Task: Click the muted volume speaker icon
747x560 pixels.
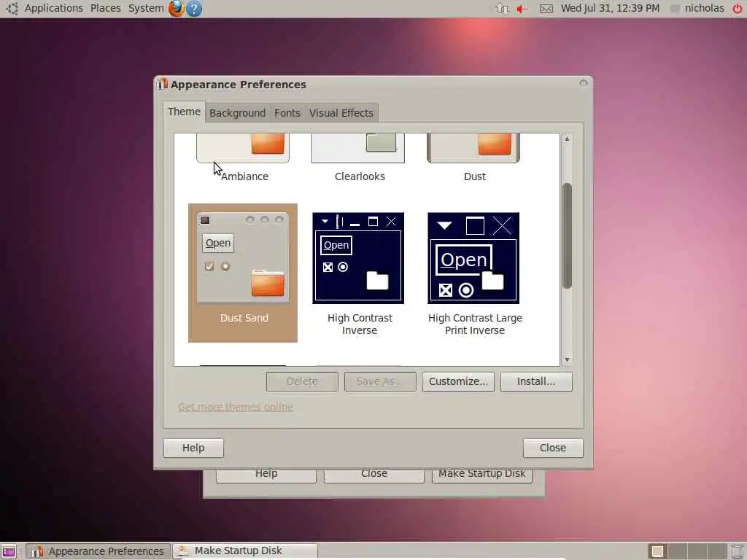Action: pos(524,9)
